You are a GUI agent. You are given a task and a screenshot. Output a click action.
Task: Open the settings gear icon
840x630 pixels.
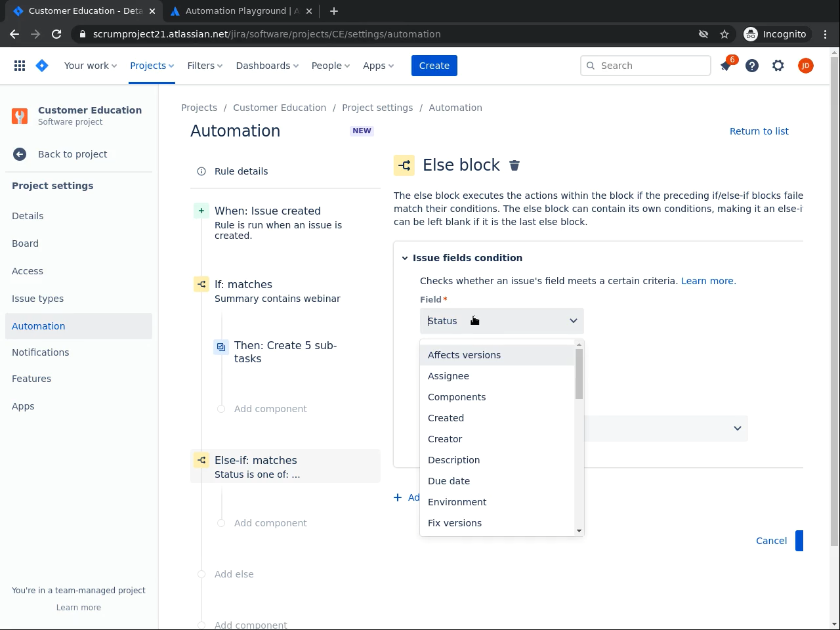point(778,66)
